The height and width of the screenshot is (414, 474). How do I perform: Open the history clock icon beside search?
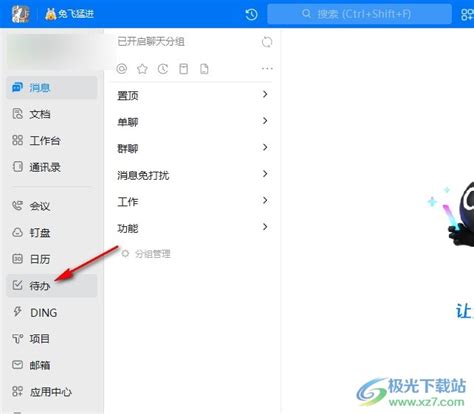pyautogui.click(x=251, y=14)
